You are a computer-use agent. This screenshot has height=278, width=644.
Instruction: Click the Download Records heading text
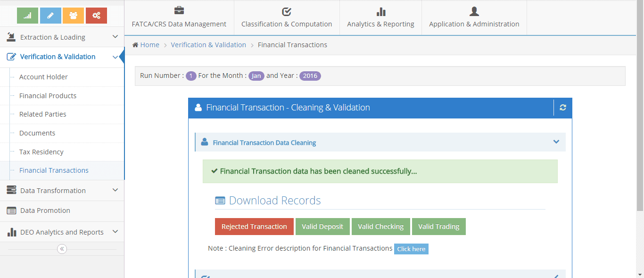click(275, 201)
